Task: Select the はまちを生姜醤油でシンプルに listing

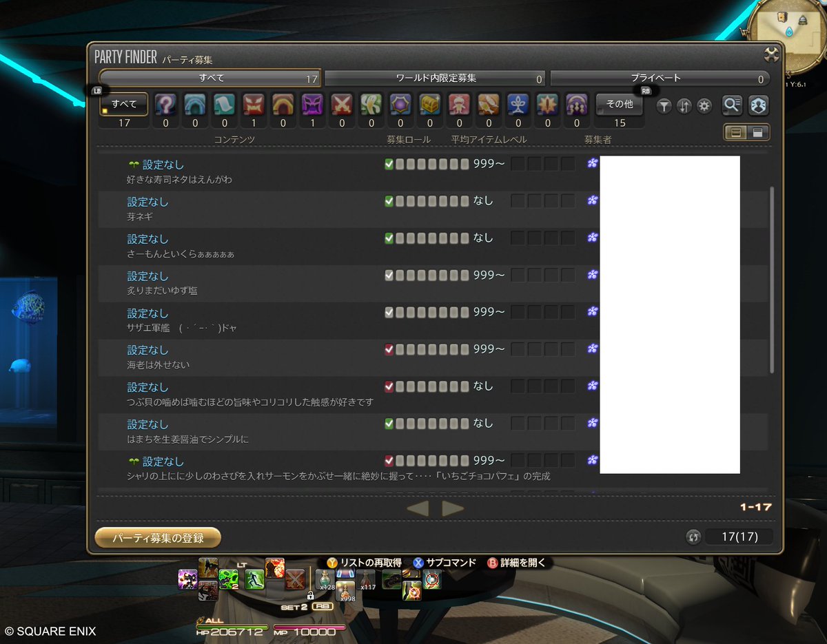Action: [432, 432]
